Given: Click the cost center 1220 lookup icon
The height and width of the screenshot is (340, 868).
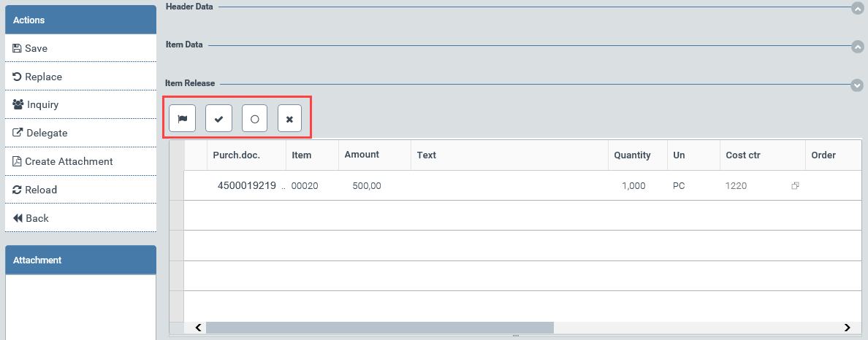Looking at the screenshot, I should click(795, 186).
